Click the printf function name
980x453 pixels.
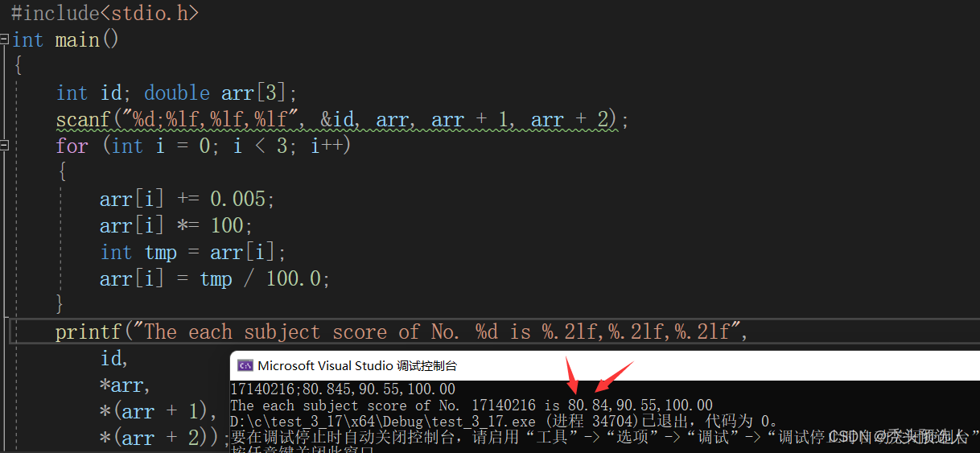88,332
